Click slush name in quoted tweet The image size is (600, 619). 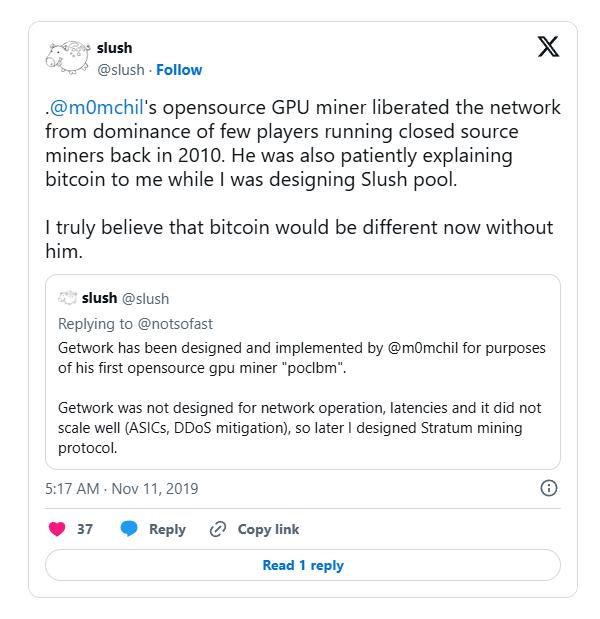[99, 298]
